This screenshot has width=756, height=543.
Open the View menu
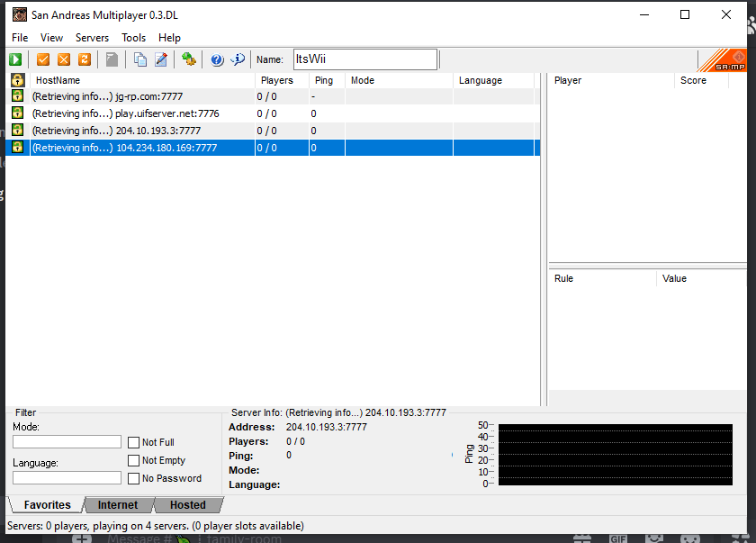click(51, 38)
